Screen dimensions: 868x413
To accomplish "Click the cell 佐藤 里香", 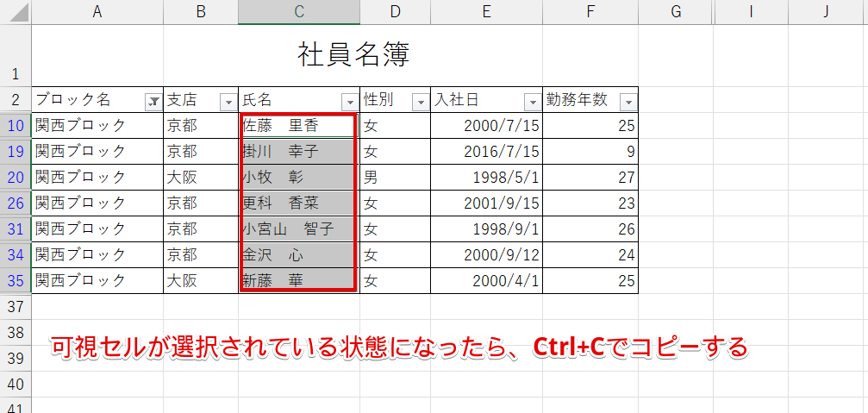I will [299, 126].
